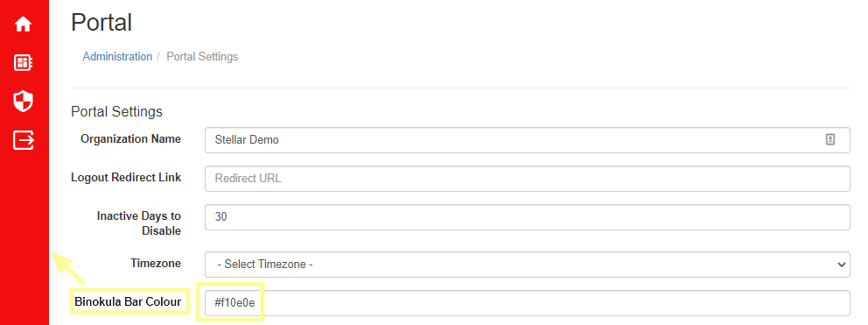Select the Inactive Days field showing 30
The height and width of the screenshot is (325, 868).
tap(527, 217)
